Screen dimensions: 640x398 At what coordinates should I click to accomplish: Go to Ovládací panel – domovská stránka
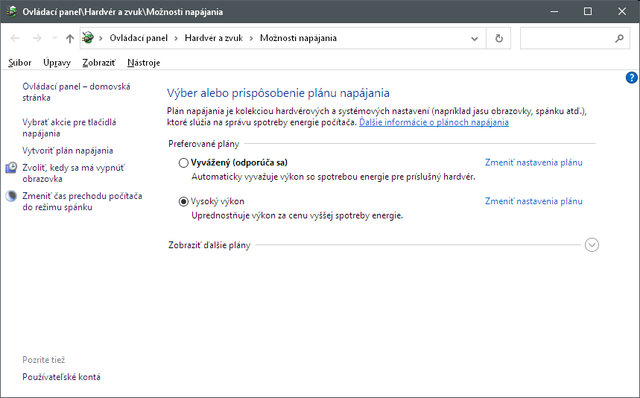pyautogui.click(x=76, y=92)
